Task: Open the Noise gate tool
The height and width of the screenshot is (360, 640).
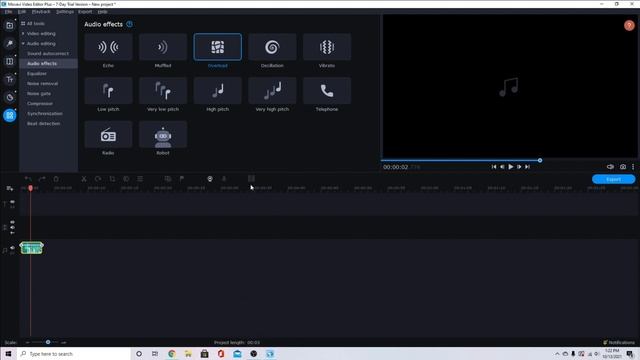Action: 39,93
